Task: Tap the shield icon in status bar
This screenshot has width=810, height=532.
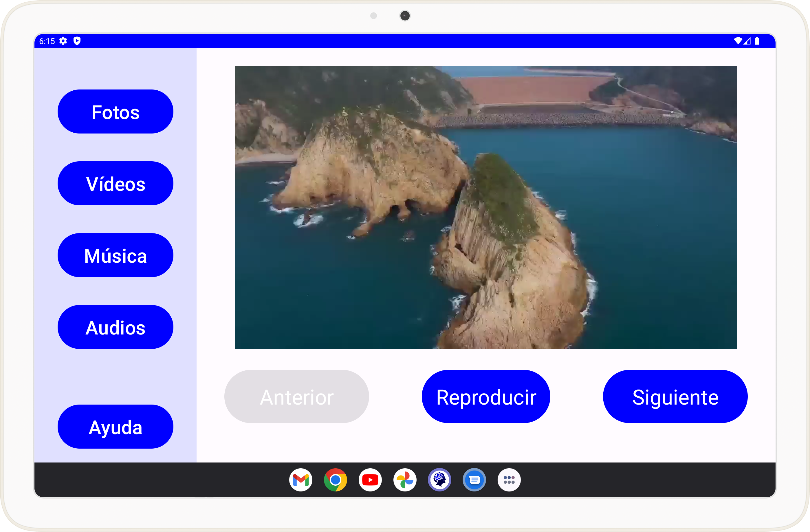Action: 77,41
